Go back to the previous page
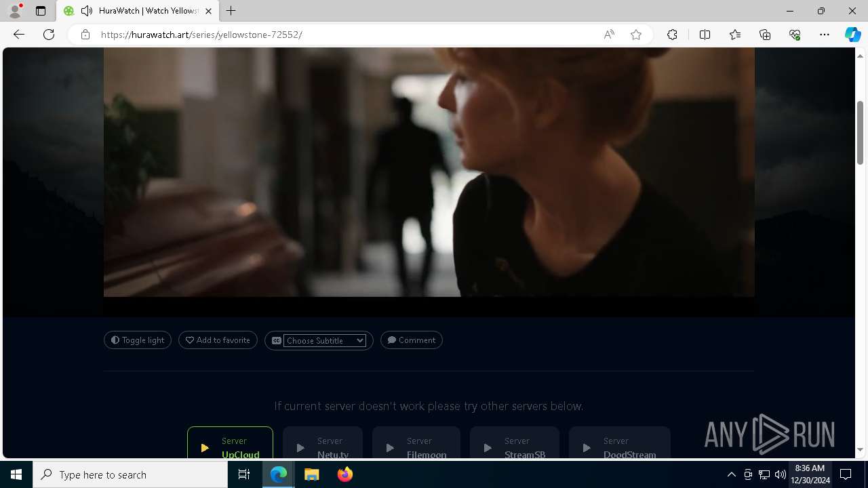 19,35
